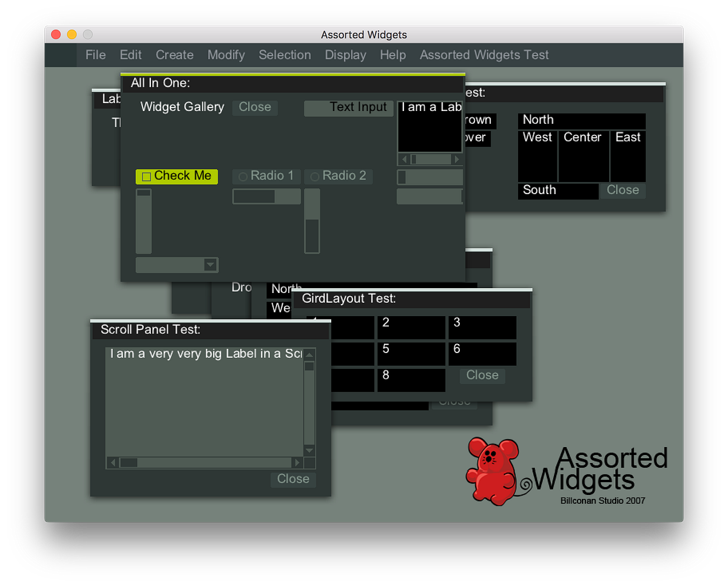This screenshot has height=586, width=728.
Task: Open the Assorted Widgets Test menu
Action: click(484, 55)
